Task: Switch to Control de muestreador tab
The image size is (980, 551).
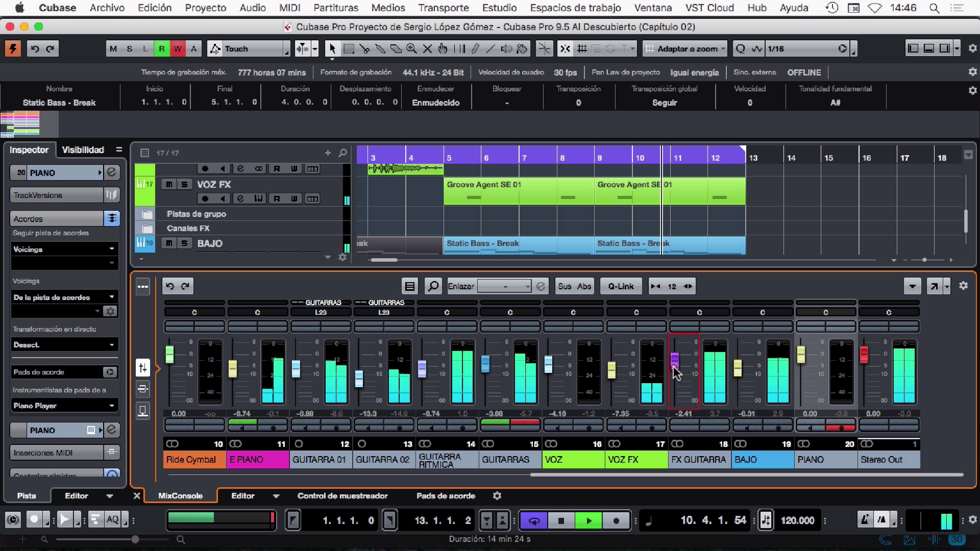Action: 342,496
